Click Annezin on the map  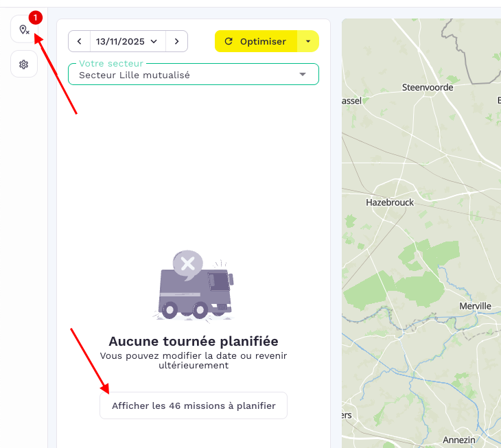click(x=459, y=440)
